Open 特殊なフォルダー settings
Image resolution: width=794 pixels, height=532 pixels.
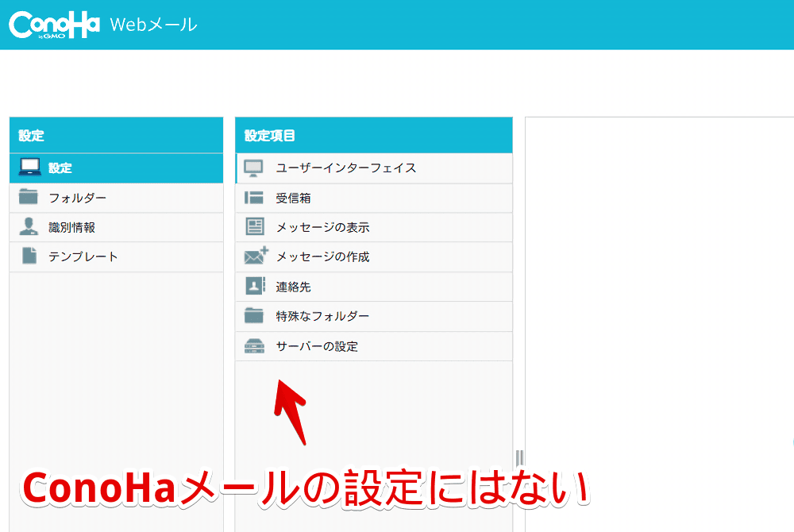[x=374, y=316]
